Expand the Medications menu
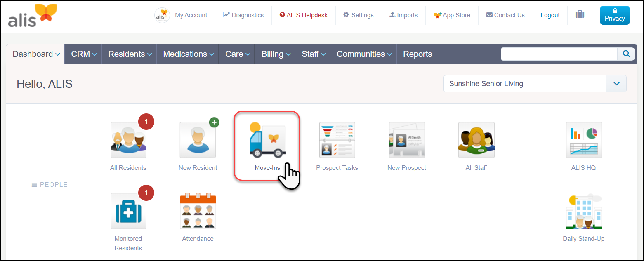Viewport: 644px width, 261px height. 189,54
